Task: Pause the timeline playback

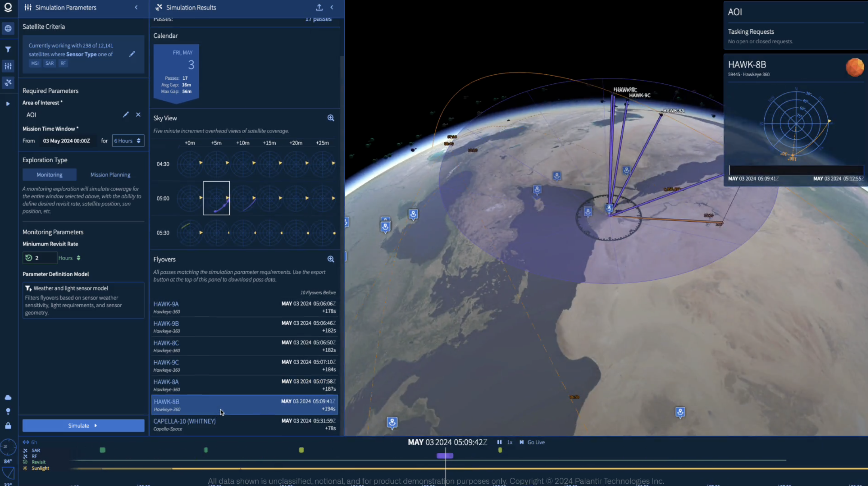Action: coord(499,442)
